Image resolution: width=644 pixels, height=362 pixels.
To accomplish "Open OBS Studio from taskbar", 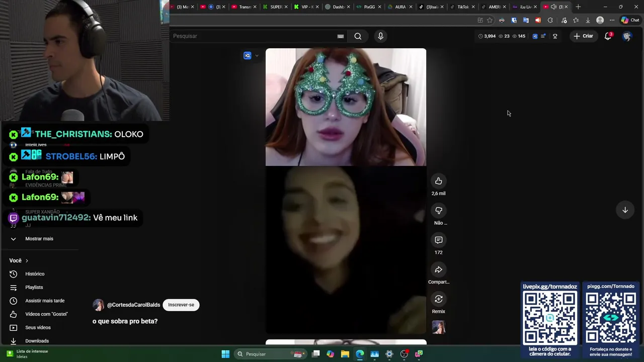I will (404, 354).
